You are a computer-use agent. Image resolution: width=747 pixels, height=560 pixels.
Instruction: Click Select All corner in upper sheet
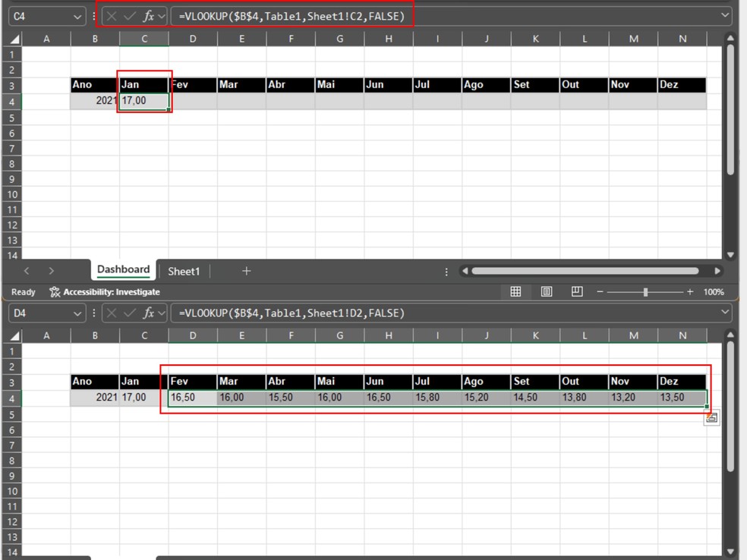coord(14,39)
